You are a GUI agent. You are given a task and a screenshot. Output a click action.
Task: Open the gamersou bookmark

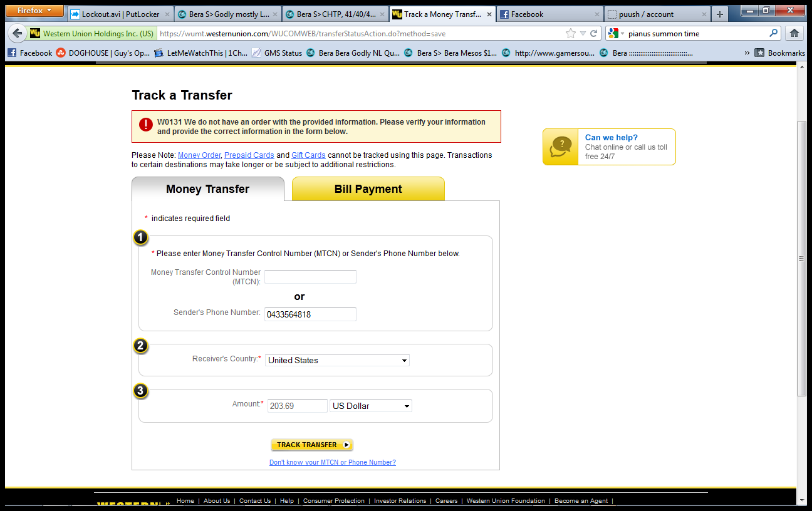[x=548, y=53]
